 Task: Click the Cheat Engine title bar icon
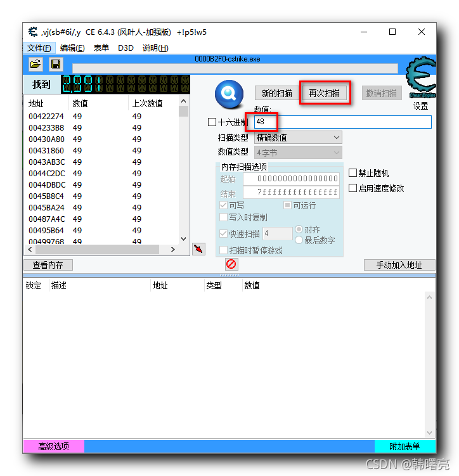point(33,32)
